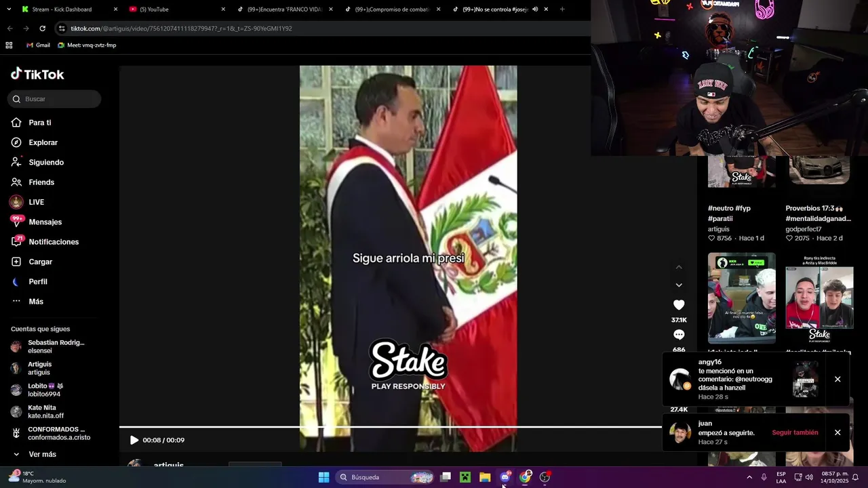Open Task View on the taskbar
Viewport: 868px width, 488px height.
point(446,477)
